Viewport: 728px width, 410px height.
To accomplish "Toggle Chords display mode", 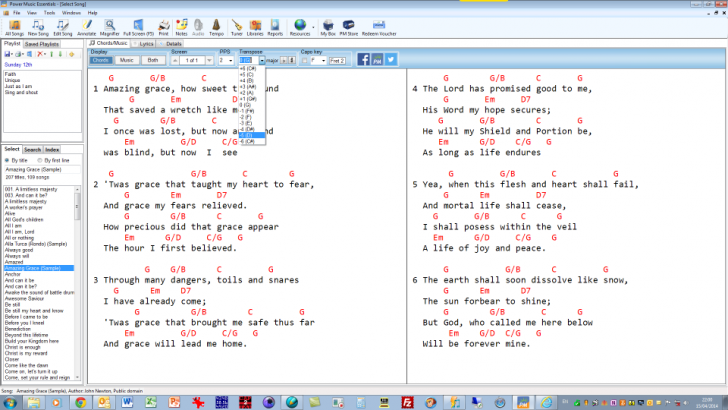I will coord(101,60).
